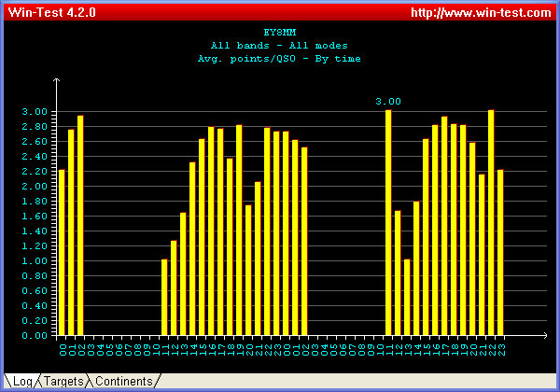Switch to the Log tab
Screen dimensions: 560x392
(x=22, y=382)
